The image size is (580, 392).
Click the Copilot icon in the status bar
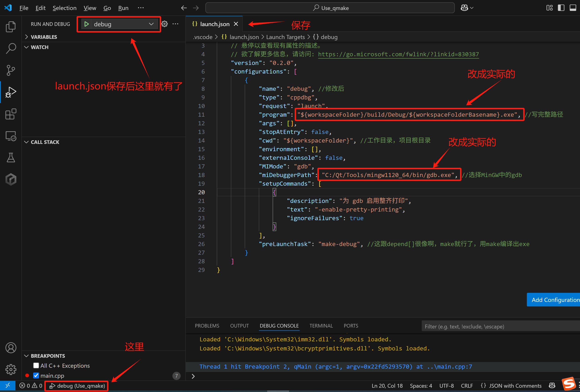coord(552,385)
